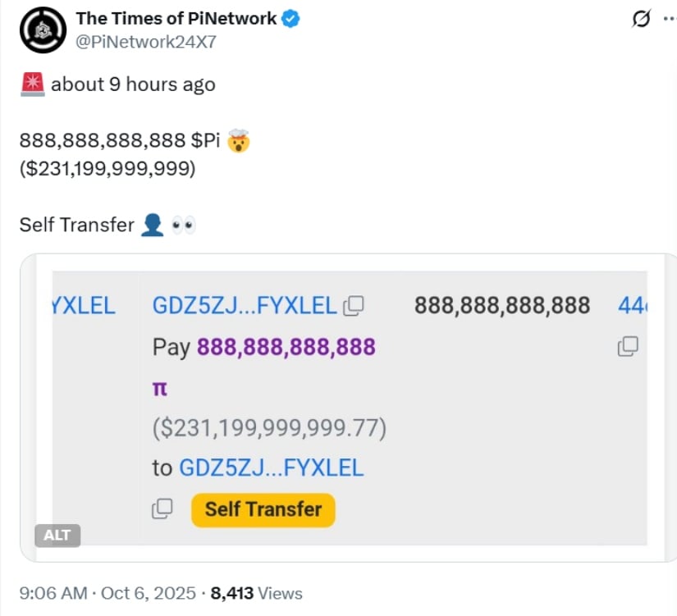Click the copy icon below the 44 link

pos(628,346)
